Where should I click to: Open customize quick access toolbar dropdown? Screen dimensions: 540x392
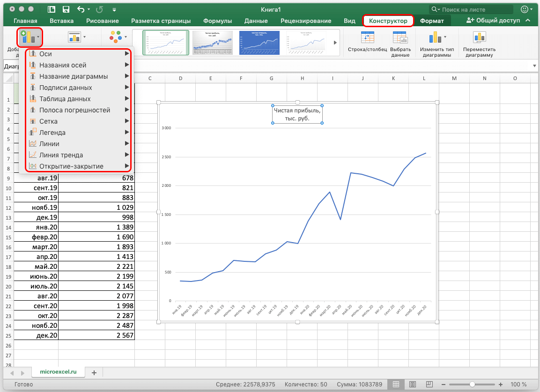[114, 10]
